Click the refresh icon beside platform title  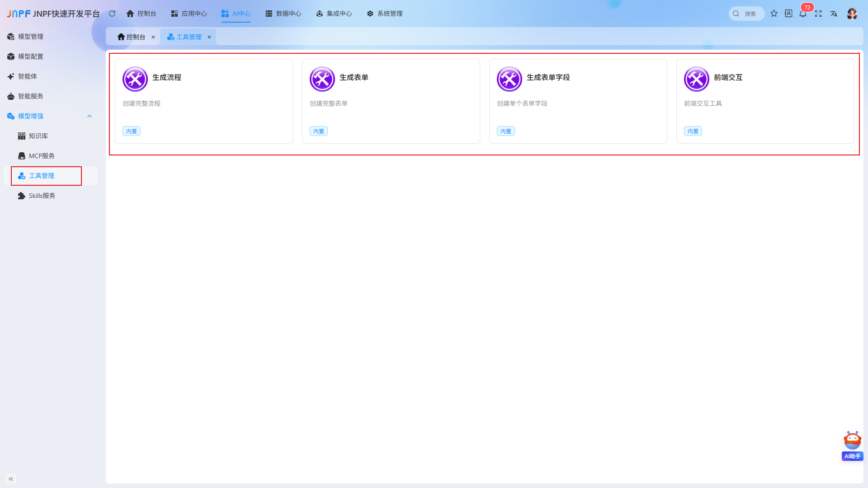112,14
